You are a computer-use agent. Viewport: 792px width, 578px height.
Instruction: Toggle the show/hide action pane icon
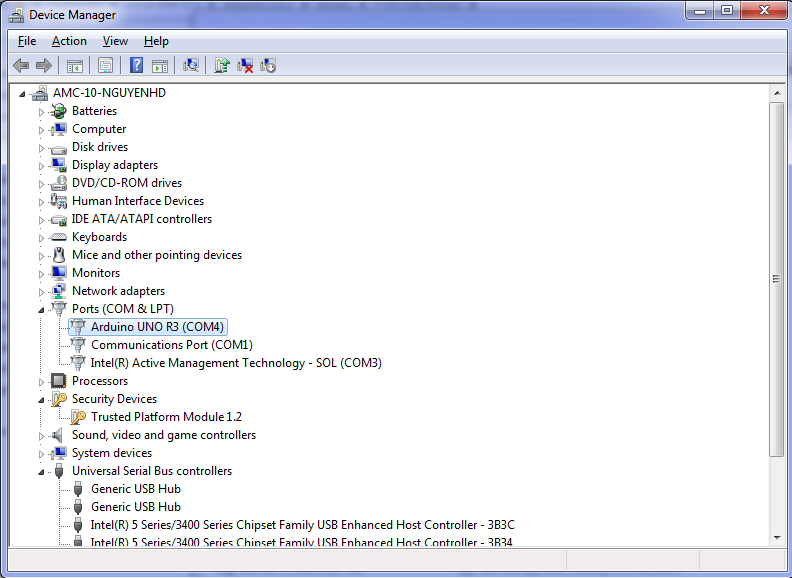coord(160,65)
